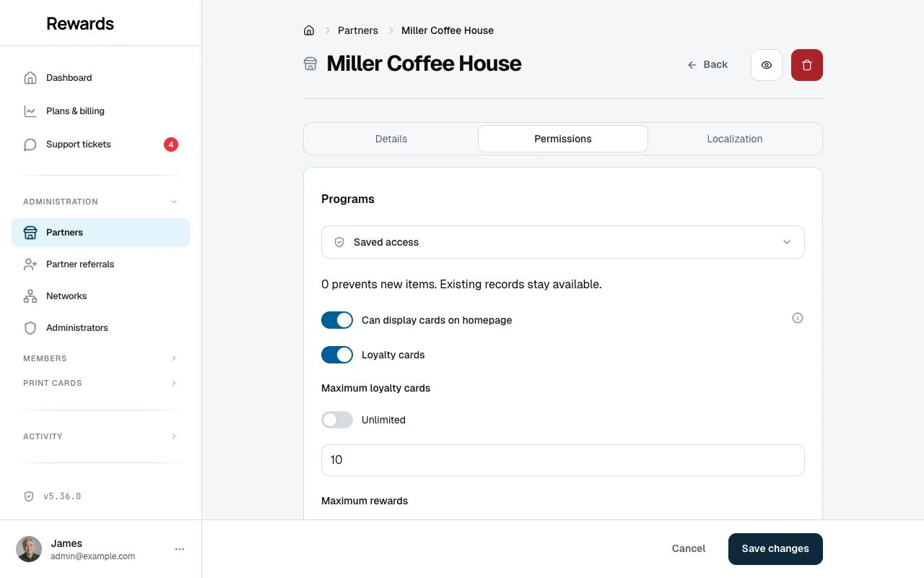Click the Administrators shield icon
Image resolution: width=924 pixels, height=578 pixels.
tap(30, 328)
